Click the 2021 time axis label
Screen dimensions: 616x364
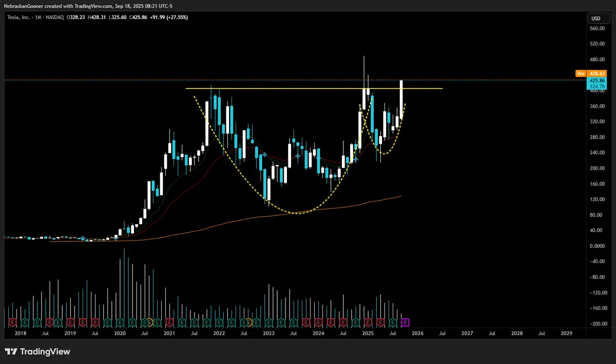(x=169, y=333)
